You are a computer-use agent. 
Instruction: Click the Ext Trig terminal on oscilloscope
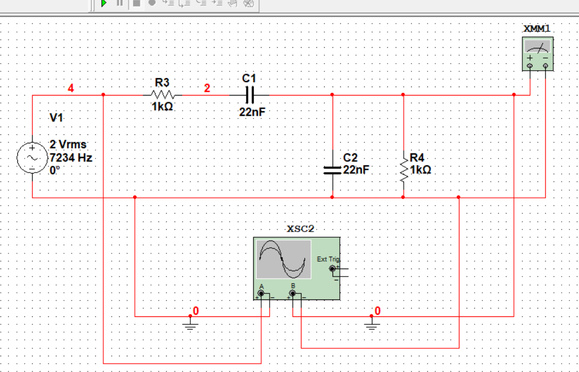[332, 269]
